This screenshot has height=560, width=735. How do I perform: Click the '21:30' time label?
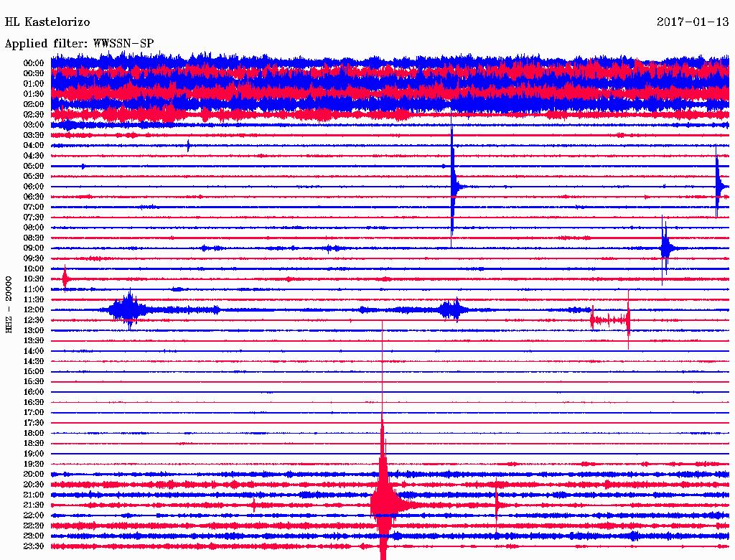34,505
